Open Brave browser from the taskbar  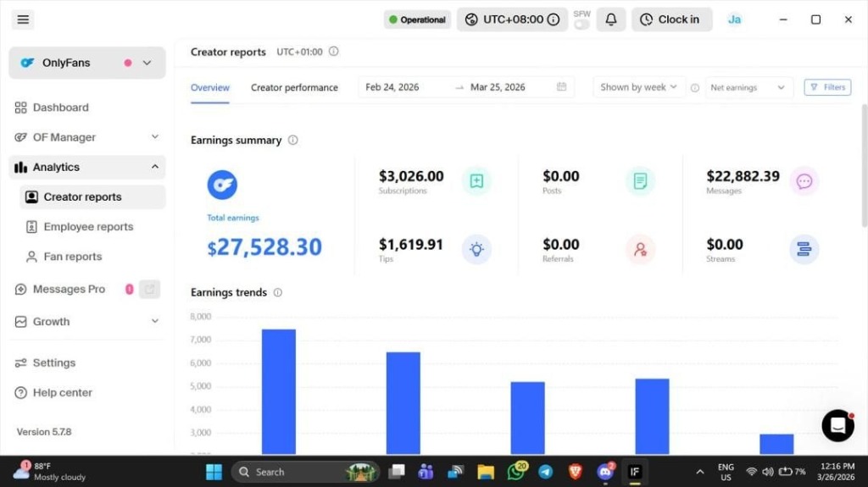tap(576, 472)
